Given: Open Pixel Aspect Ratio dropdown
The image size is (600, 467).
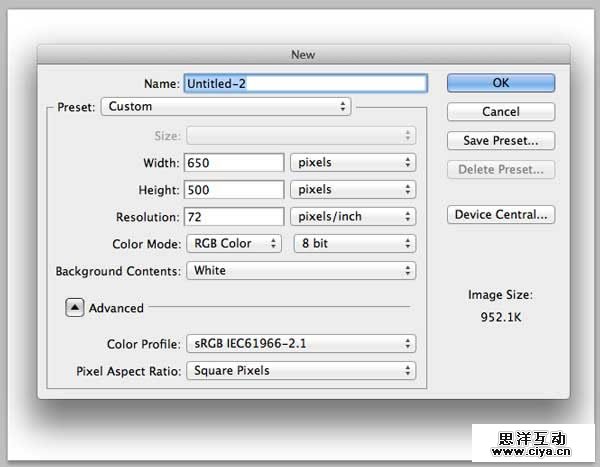Looking at the screenshot, I should click(300, 371).
